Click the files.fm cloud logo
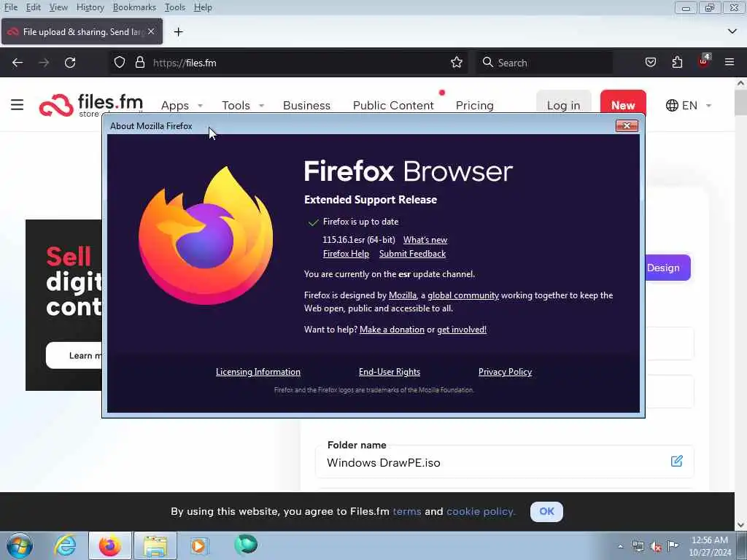The width and height of the screenshot is (747, 560). click(56, 105)
